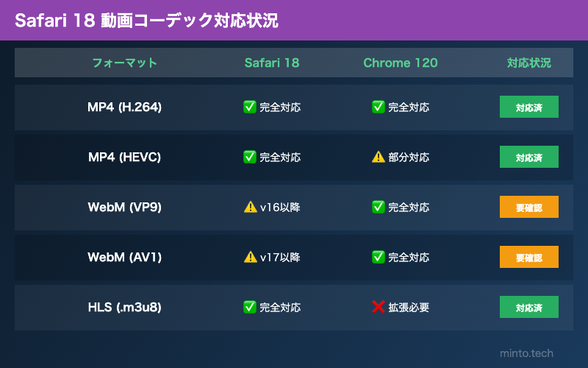The height and width of the screenshot is (368, 588).
Task: Click the warning icon beside v17以降
Action: pyautogui.click(x=250, y=257)
